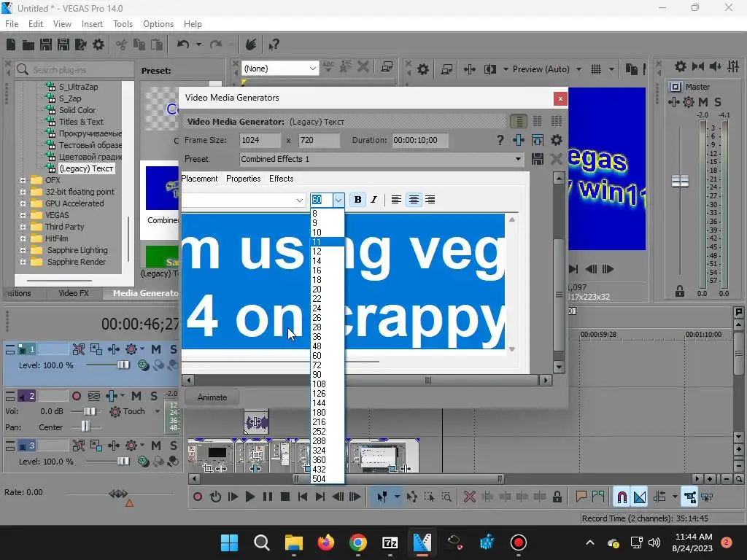Open the Effects tab
This screenshot has height=560, width=747.
tap(281, 179)
